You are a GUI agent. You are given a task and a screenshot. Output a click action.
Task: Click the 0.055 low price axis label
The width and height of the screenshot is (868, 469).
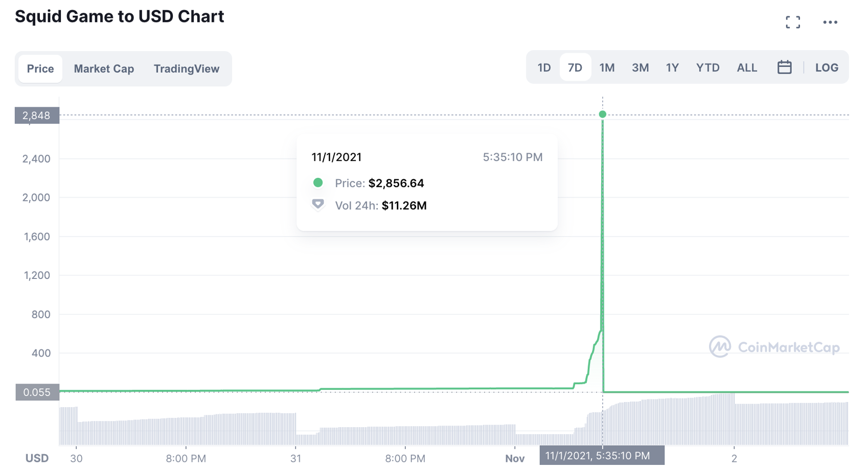[37, 392]
